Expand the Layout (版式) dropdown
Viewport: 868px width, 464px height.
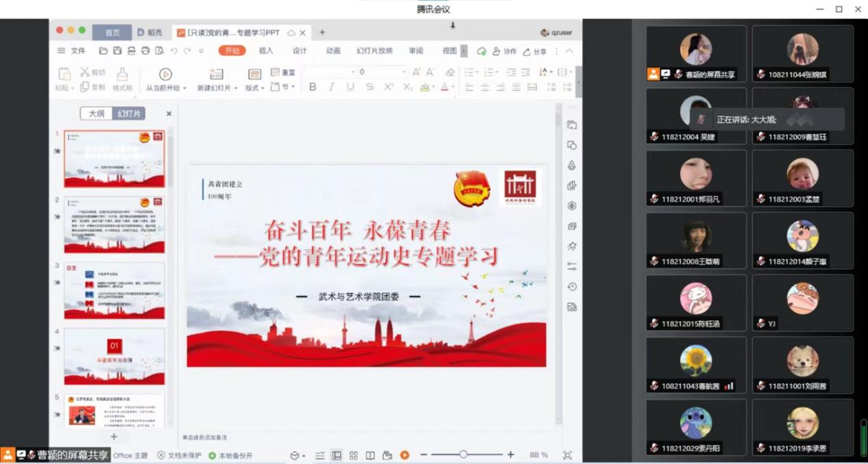pos(254,88)
